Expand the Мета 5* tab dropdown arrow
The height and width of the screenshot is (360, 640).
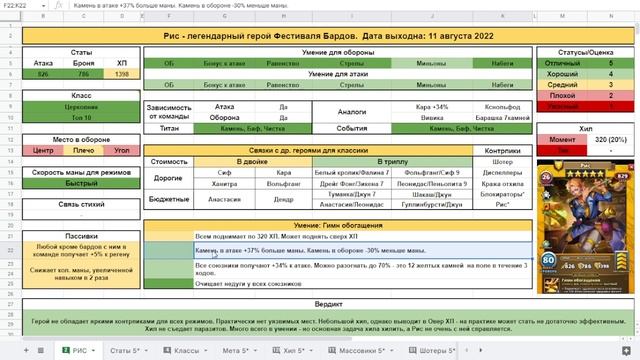255,351
